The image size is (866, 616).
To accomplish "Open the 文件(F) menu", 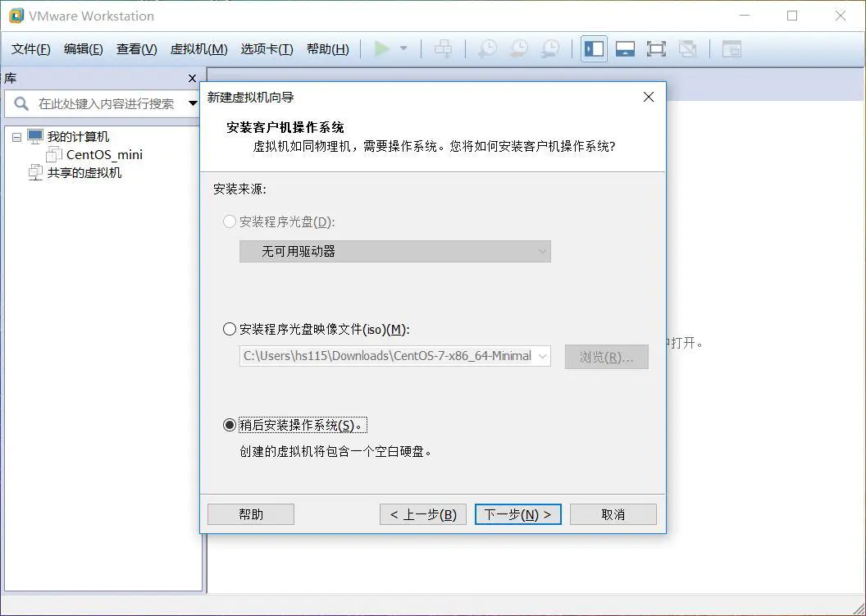I will pos(31,49).
